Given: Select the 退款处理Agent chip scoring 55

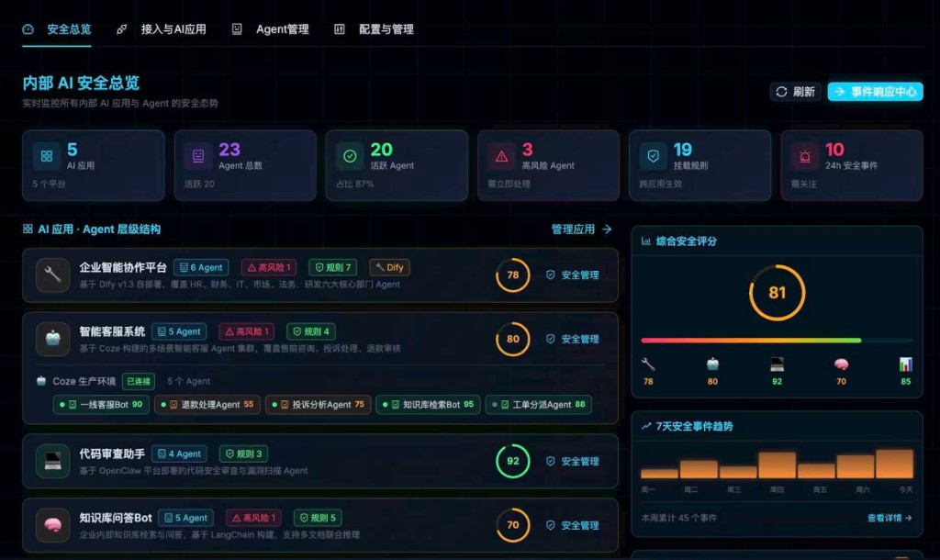Looking at the screenshot, I should pyautogui.click(x=207, y=405).
